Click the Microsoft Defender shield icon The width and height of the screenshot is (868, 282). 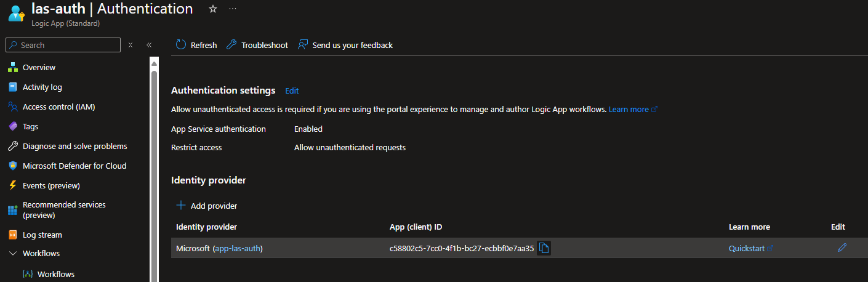click(x=13, y=166)
